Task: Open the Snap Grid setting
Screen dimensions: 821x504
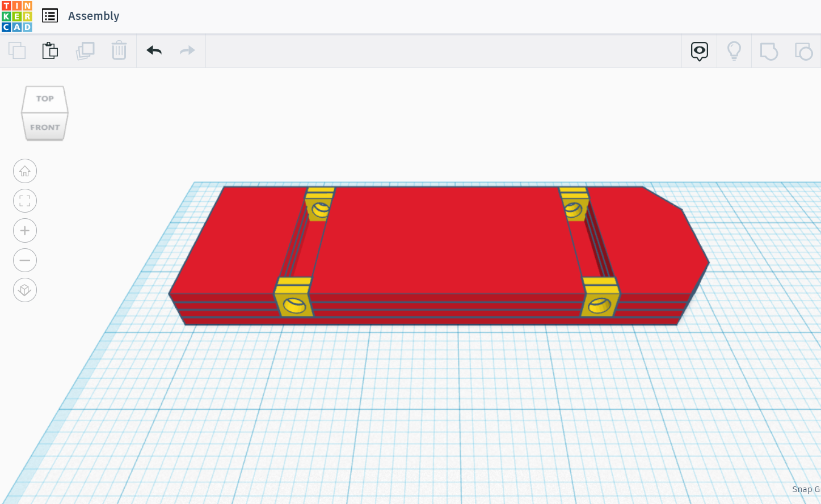Action: [x=806, y=489]
